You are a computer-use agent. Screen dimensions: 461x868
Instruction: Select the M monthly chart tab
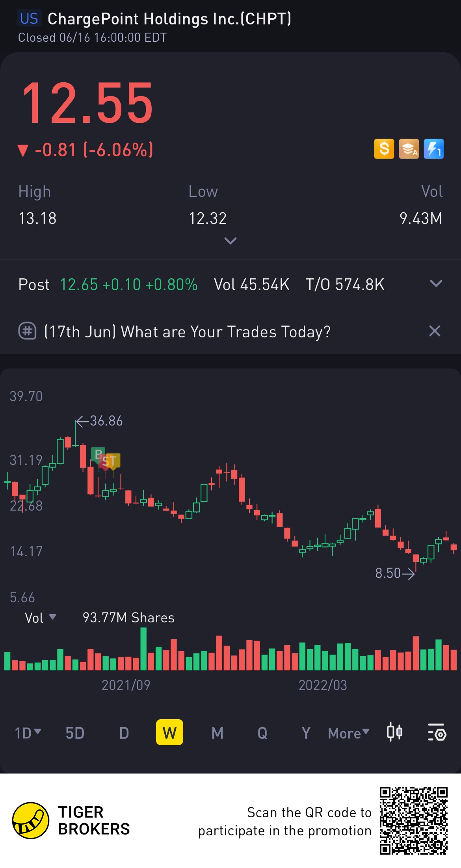(217, 733)
